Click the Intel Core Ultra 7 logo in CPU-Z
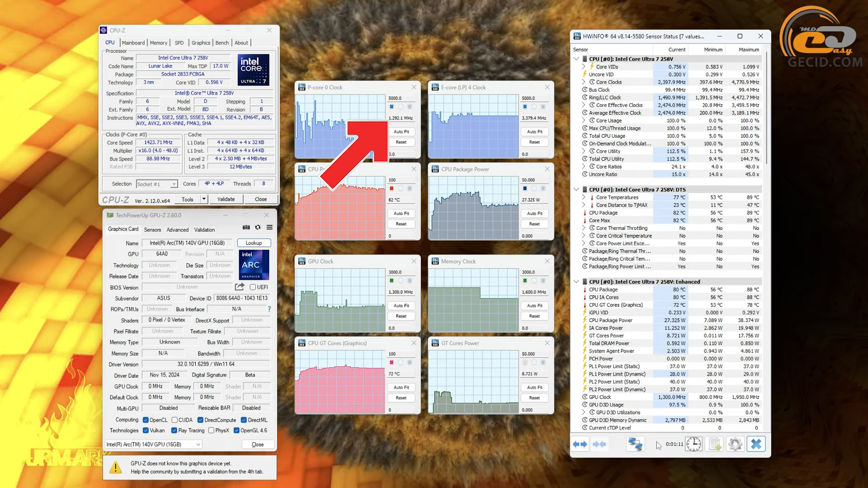 254,70
